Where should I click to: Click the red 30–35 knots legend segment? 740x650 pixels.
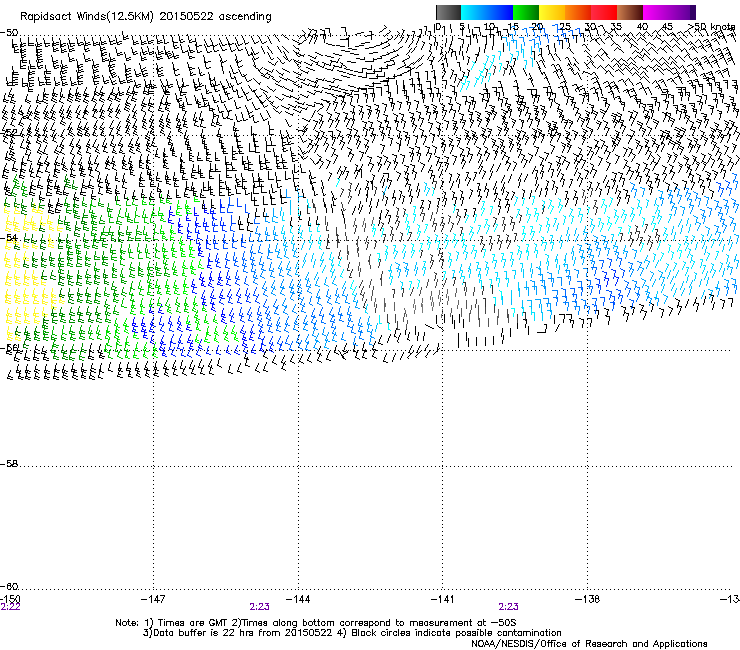(604, 12)
